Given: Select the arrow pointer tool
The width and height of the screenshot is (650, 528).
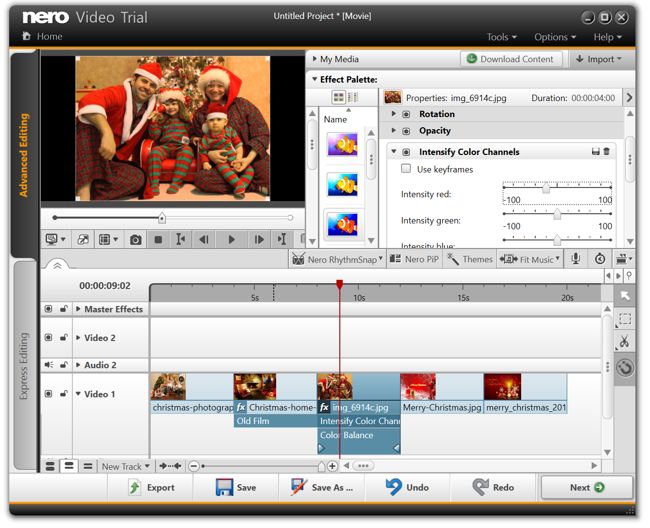Looking at the screenshot, I should pos(625,295).
